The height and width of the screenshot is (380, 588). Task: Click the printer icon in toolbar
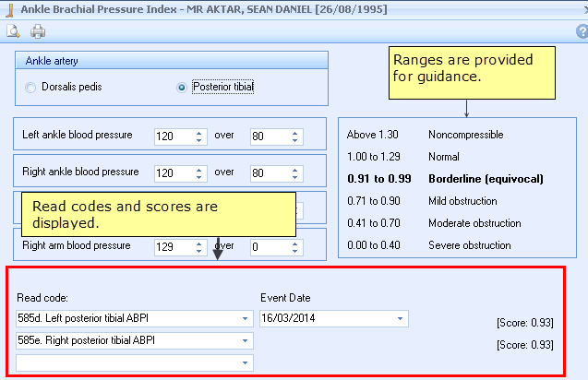(38, 31)
